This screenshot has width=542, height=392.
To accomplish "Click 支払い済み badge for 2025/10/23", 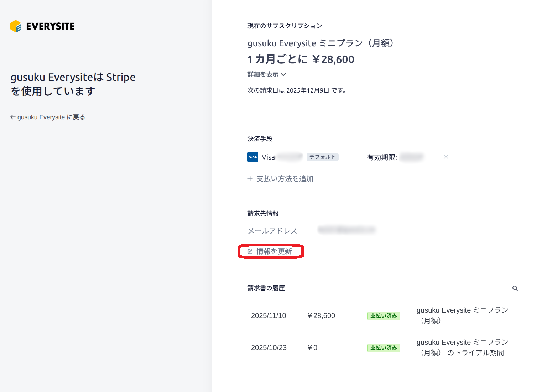I will click(x=384, y=348).
